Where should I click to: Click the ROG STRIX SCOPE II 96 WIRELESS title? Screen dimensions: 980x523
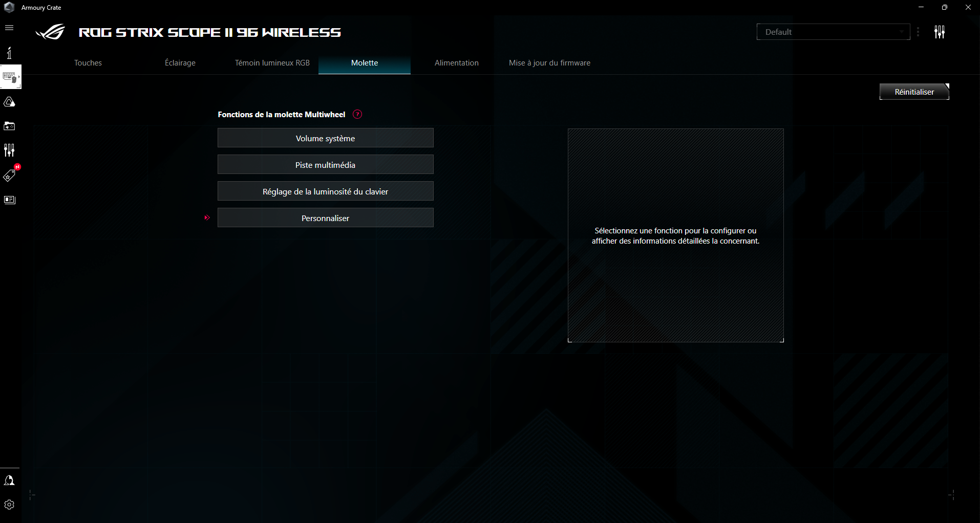210,32
